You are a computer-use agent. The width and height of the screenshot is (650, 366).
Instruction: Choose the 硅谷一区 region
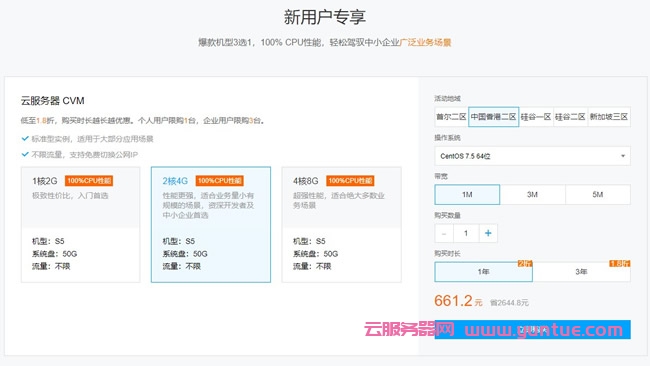pyautogui.click(x=536, y=117)
